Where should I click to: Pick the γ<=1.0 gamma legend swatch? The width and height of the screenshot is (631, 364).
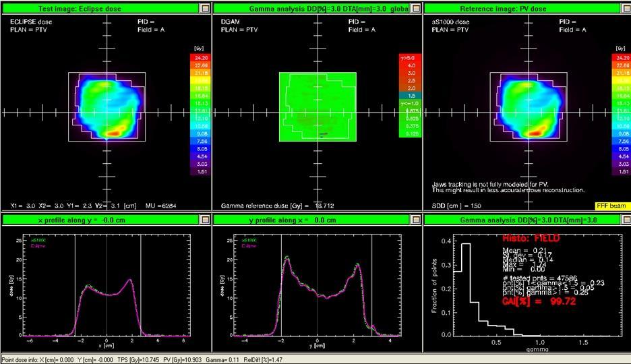410,104
